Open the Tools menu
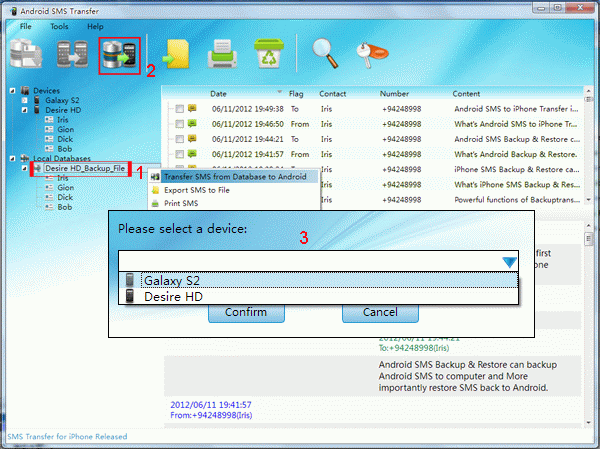The image size is (600, 449). [59, 26]
